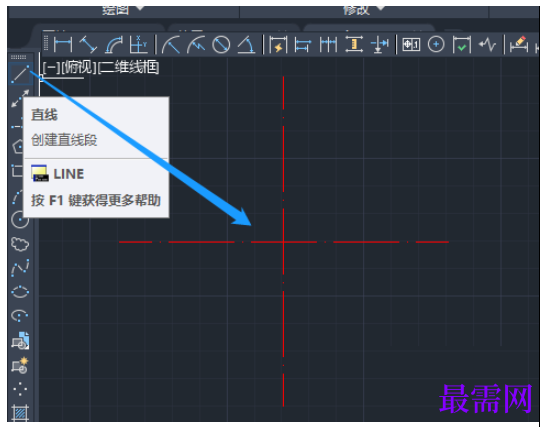
Task: Select the Ellipse tool
Action: [x=20, y=292]
